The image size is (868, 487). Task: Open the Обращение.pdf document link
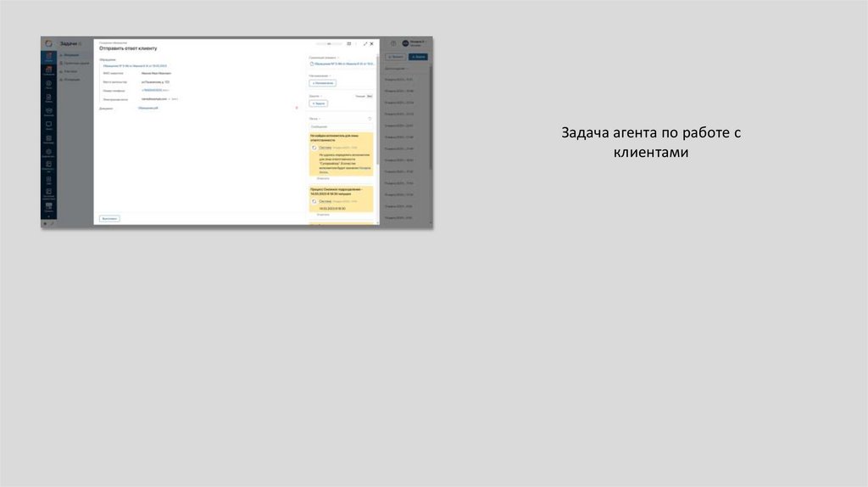pyautogui.click(x=148, y=108)
